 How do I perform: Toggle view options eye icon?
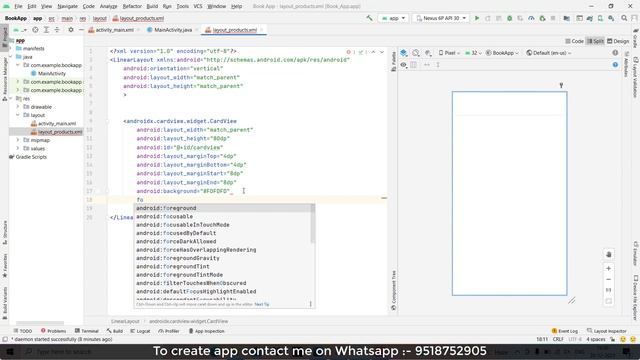pos(403,65)
